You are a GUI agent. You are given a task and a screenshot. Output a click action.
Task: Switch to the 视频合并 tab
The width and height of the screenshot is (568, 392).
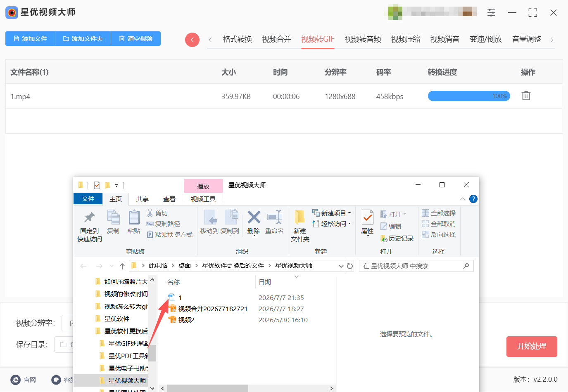(x=276, y=39)
